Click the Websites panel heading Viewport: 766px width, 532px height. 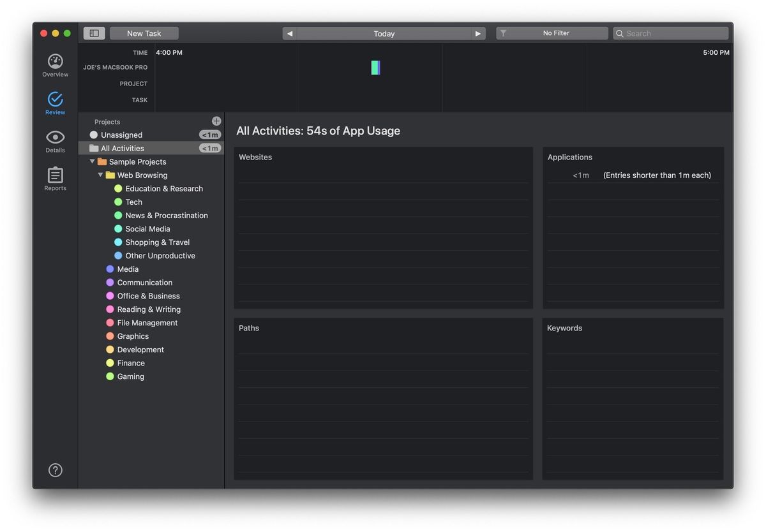[x=255, y=157]
